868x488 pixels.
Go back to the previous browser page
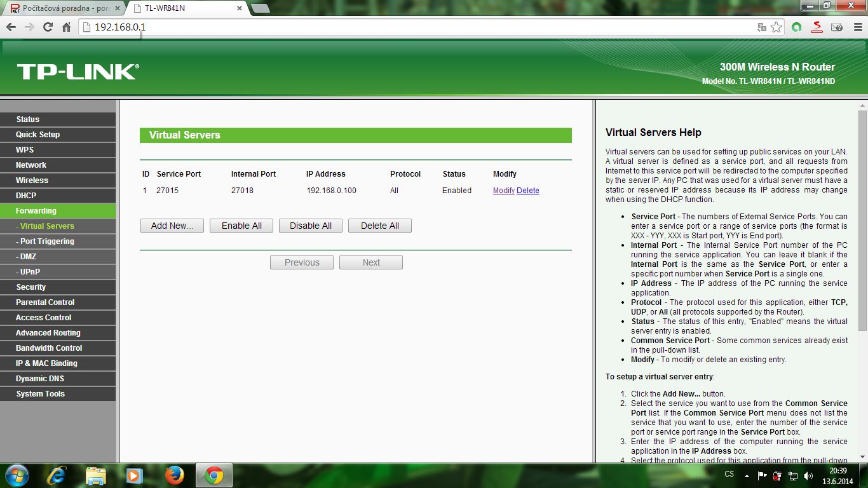[11, 27]
